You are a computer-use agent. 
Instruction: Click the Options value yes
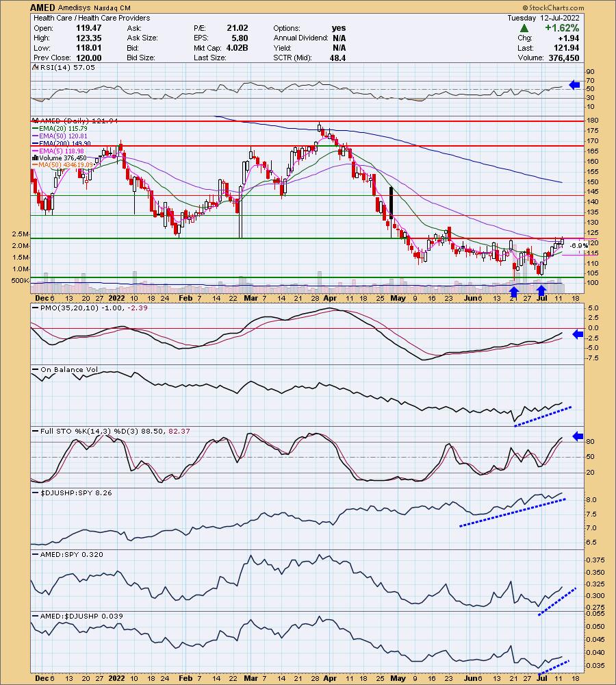[x=338, y=28]
